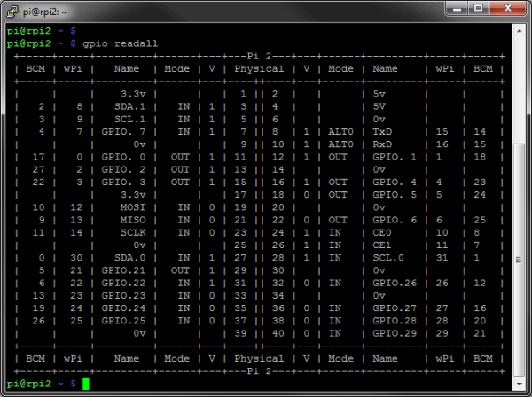
Task: Click the green cursor at the prompt
Action: [x=86, y=384]
